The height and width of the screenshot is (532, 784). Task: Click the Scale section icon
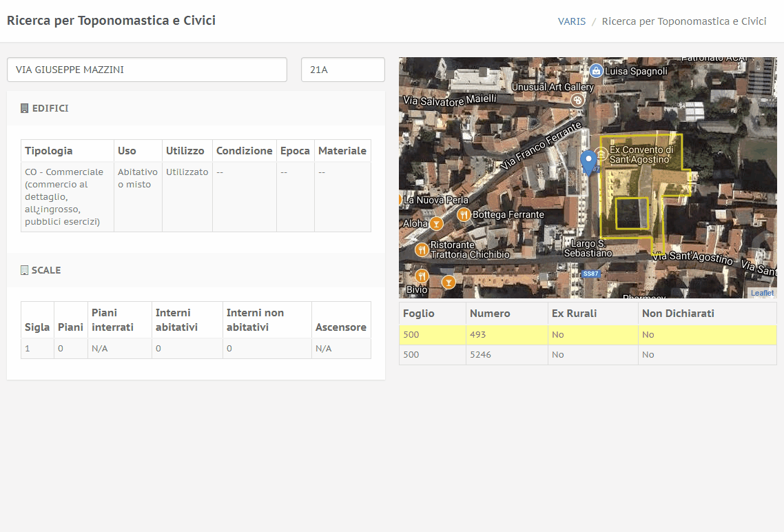24,270
